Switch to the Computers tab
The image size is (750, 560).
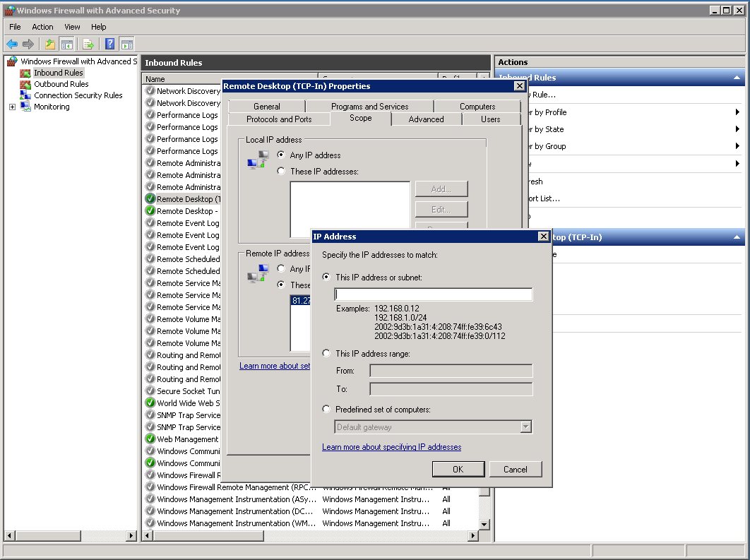(477, 106)
